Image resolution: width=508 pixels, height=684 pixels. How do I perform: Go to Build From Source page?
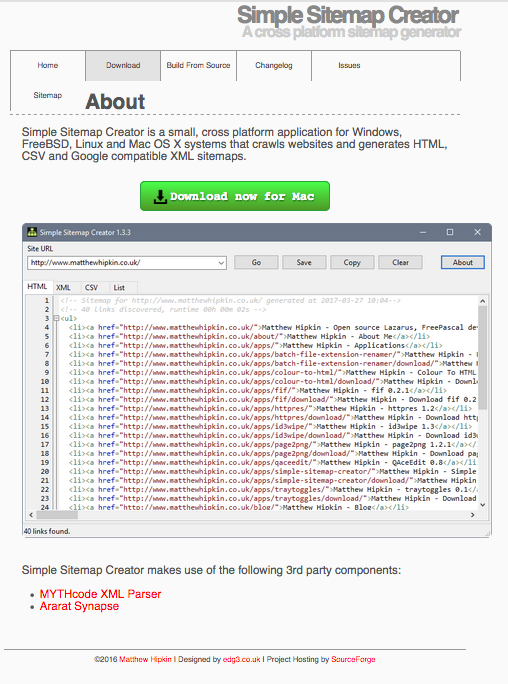tap(198, 65)
